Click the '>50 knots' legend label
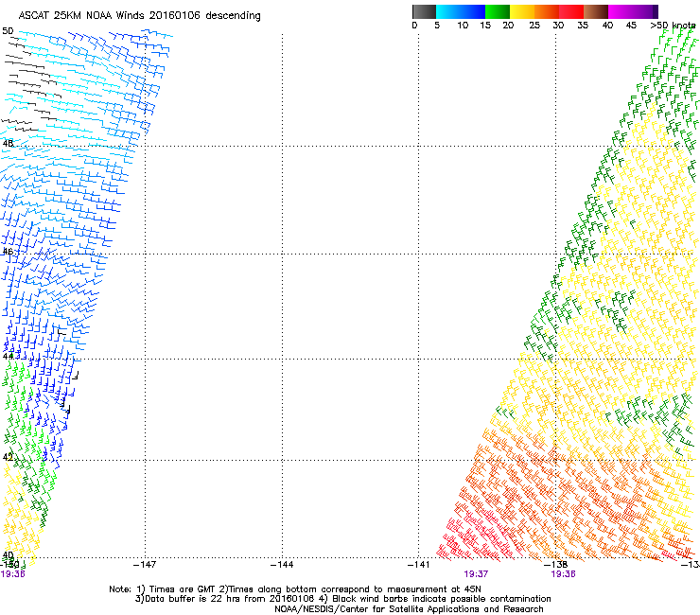700x615 pixels. point(673,26)
